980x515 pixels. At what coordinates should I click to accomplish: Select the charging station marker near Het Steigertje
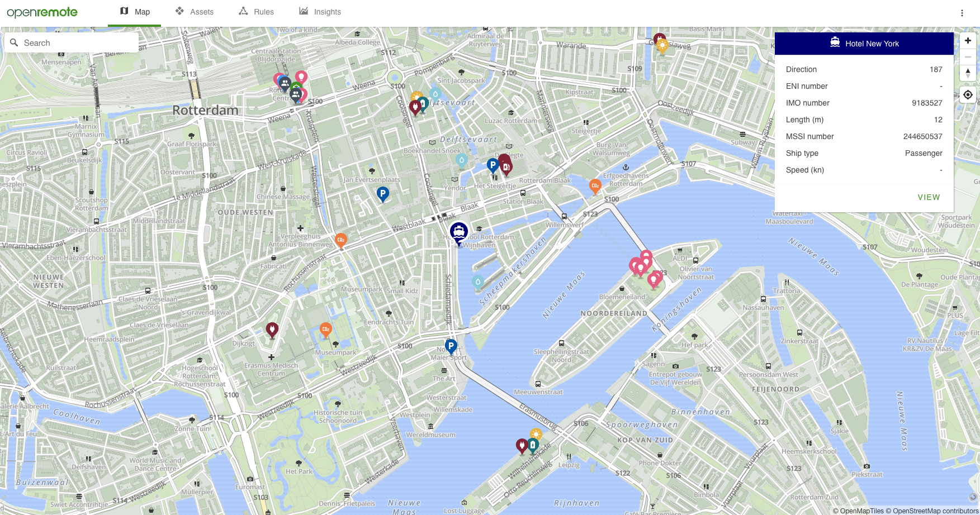pos(506,167)
